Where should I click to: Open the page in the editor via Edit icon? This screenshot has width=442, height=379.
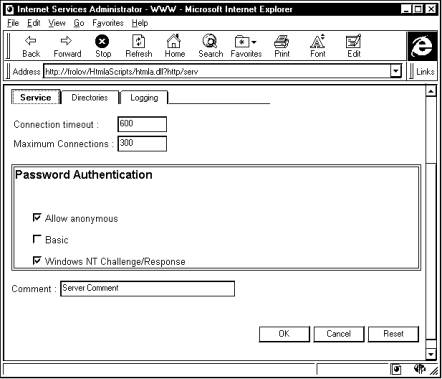[353, 46]
